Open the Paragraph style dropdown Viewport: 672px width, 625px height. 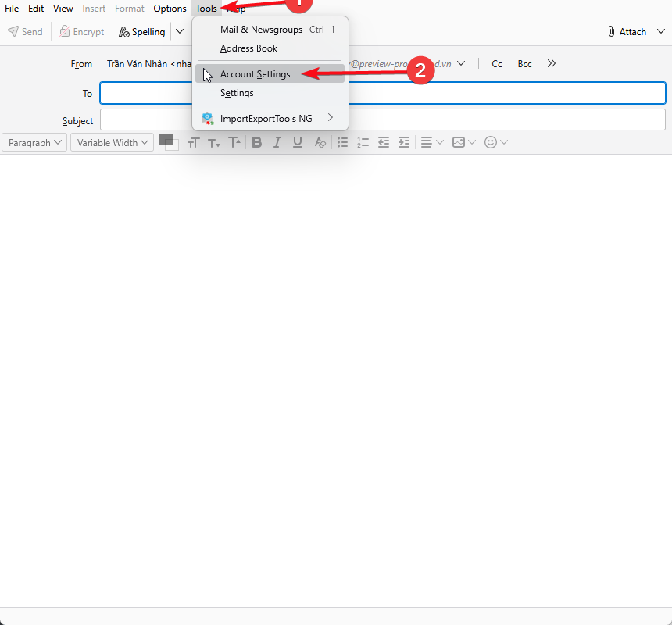pyautogui.click(x=34, y=142)
